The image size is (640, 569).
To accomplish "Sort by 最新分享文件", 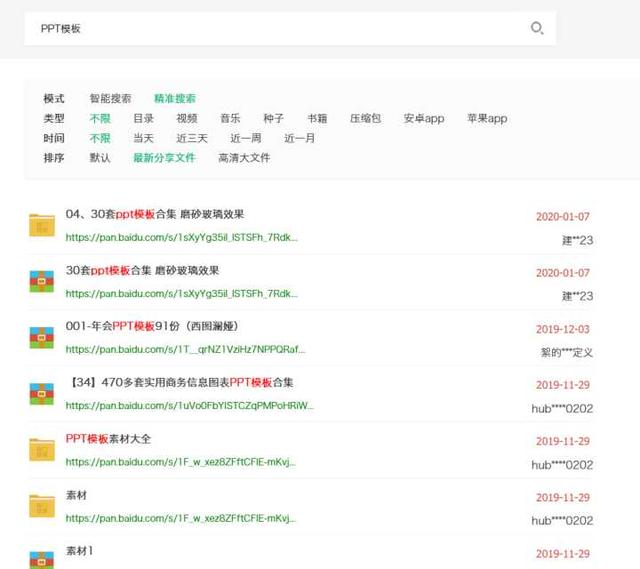I will pos(164,158).
